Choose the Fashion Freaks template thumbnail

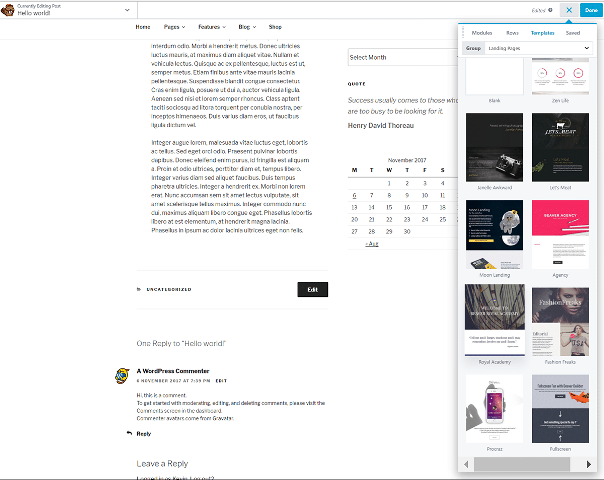pos(560,322)
